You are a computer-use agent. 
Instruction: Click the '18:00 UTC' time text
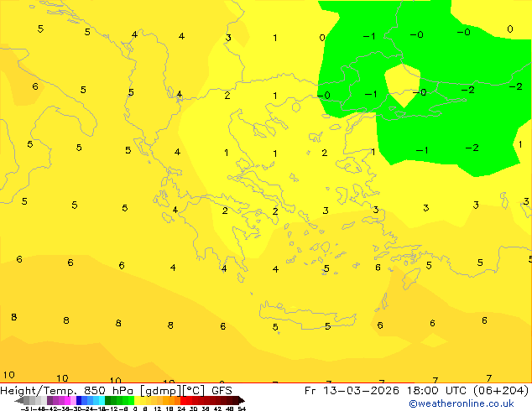point(436,391)
